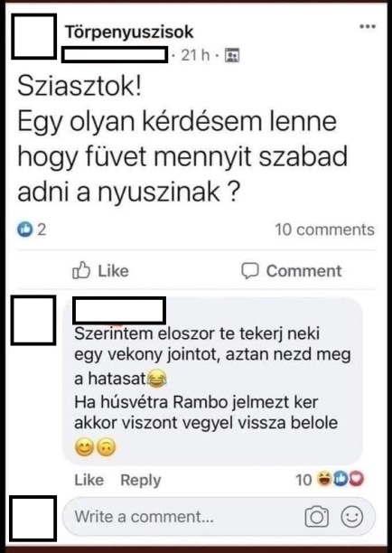Like the comment about the joint
392x553 pixels.
tap(89, 480)
